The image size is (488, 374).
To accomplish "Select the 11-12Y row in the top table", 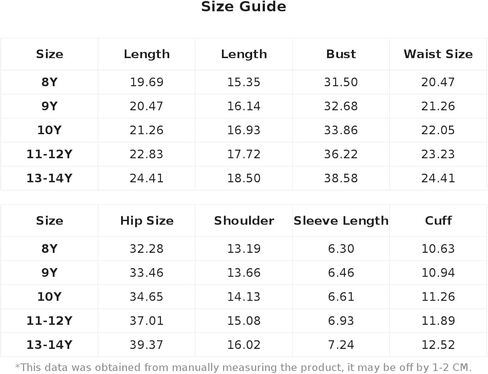I will coord(244,154).
